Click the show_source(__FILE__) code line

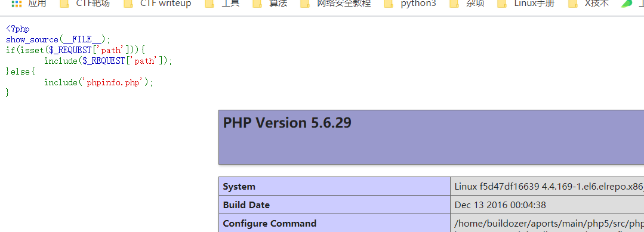pyautogui.click(x=58, y=39)
